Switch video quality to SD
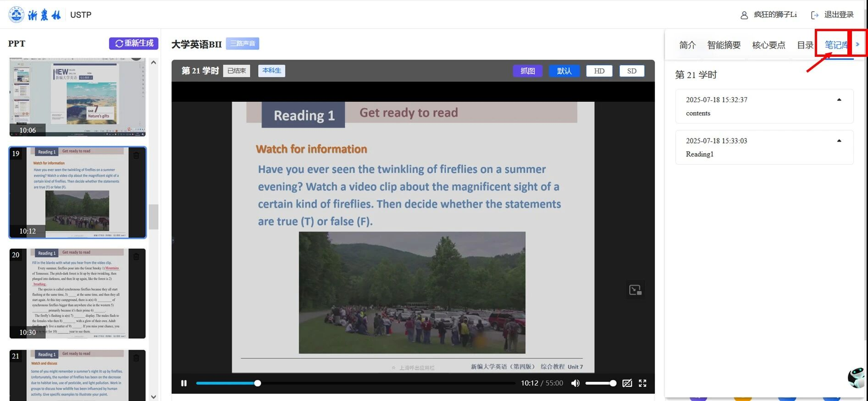This screenshot has height=401, width=868. 631,71
